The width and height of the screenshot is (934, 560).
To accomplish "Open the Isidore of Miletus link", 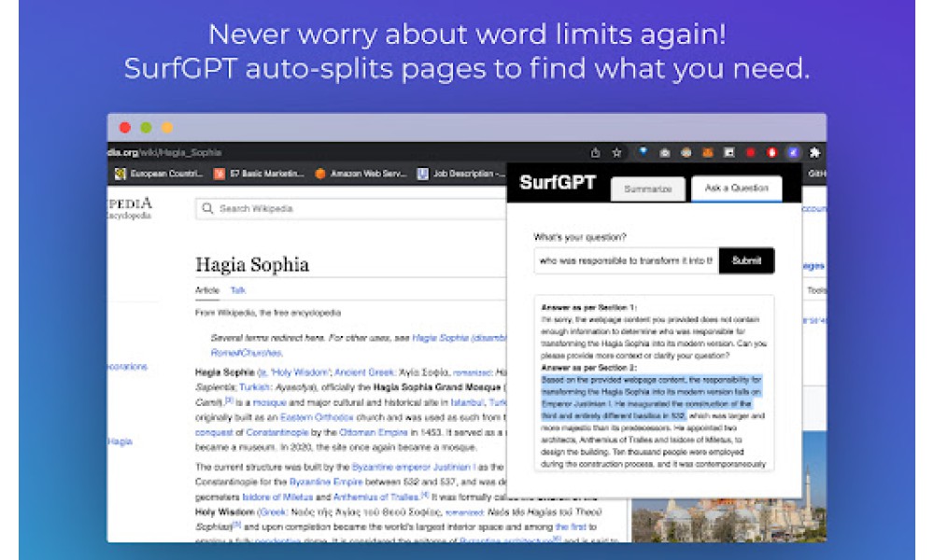I will 277,497.
